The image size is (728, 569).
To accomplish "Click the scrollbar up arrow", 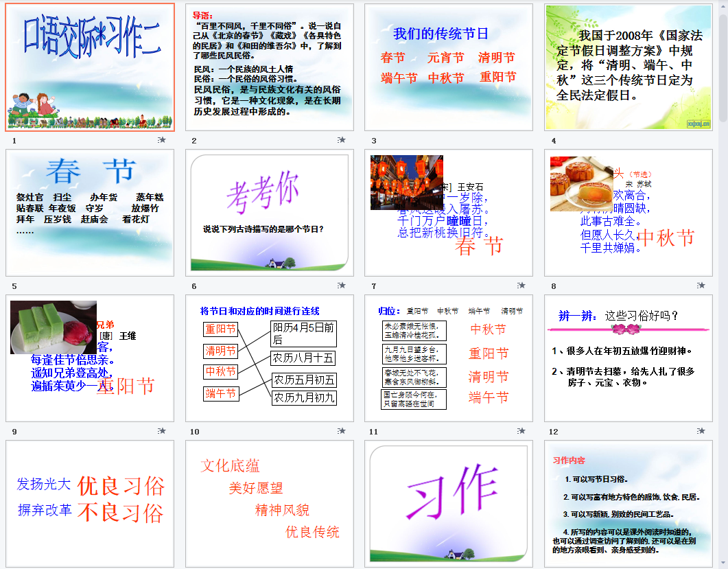I will (x=723, y=5).
